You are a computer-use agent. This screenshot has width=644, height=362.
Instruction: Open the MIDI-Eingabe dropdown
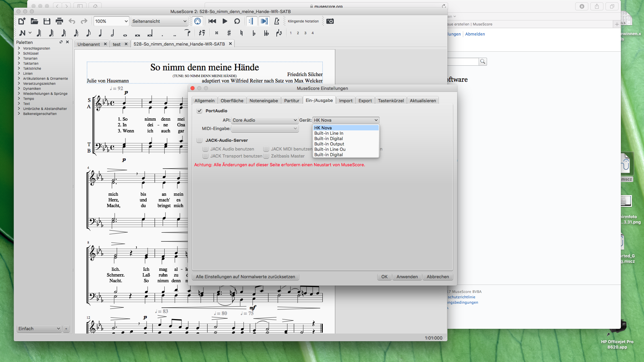[265, 129]
